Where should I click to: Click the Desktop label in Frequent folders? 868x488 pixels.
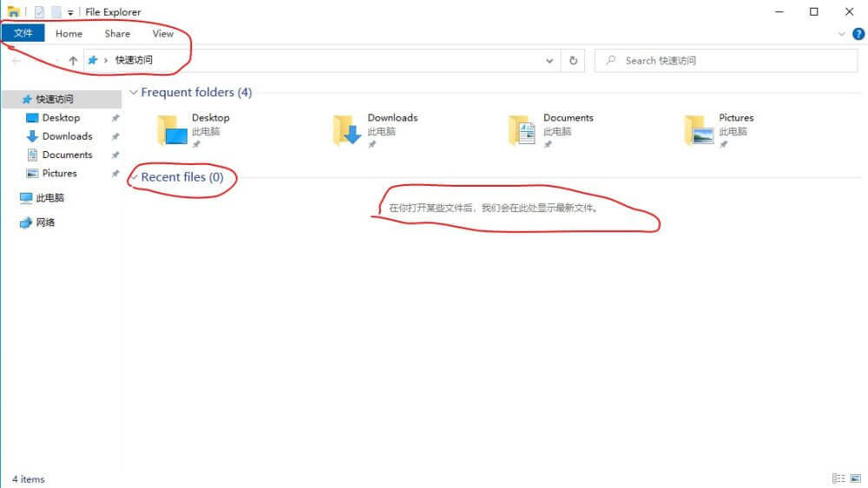pos(210,117)
